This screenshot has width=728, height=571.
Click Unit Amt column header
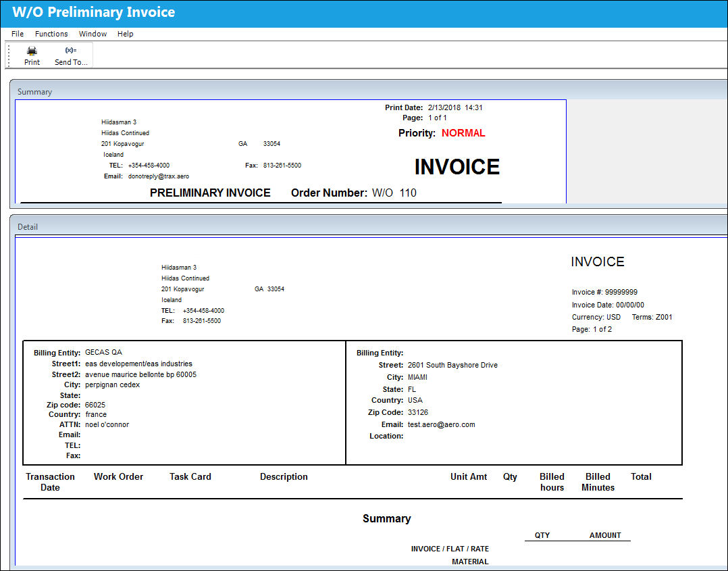click(x=469, y=476)
